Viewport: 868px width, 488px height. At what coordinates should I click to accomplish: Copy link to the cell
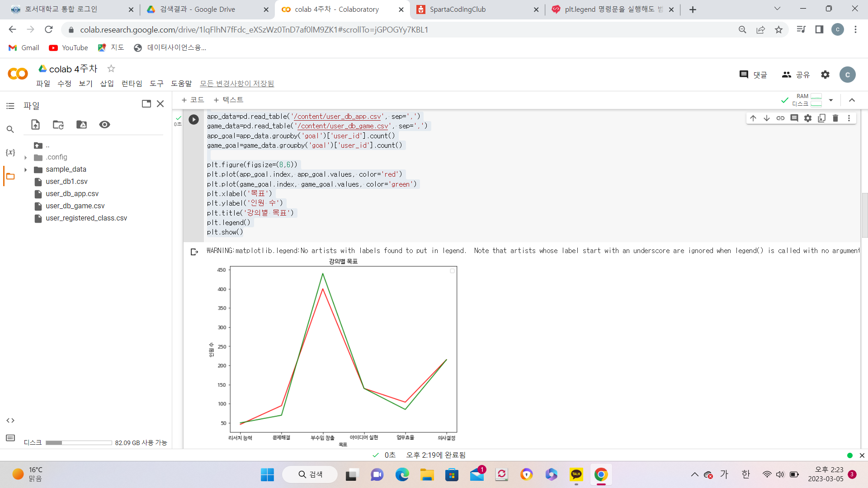[780, 118]
